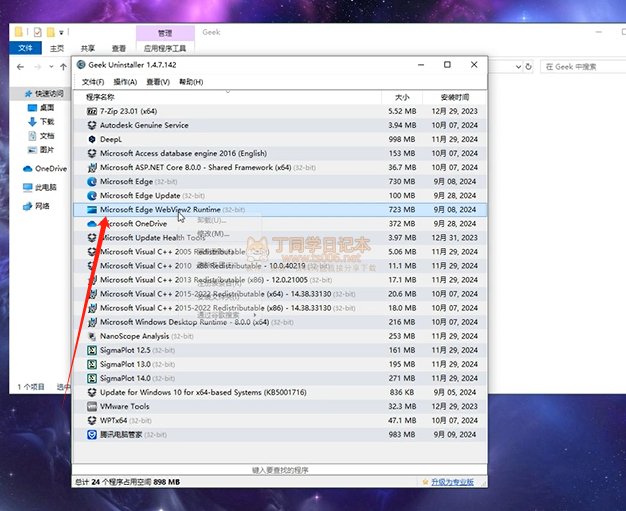
Task: Click the Microsoft Edge icon in list
Action: [x=92, y=182]
